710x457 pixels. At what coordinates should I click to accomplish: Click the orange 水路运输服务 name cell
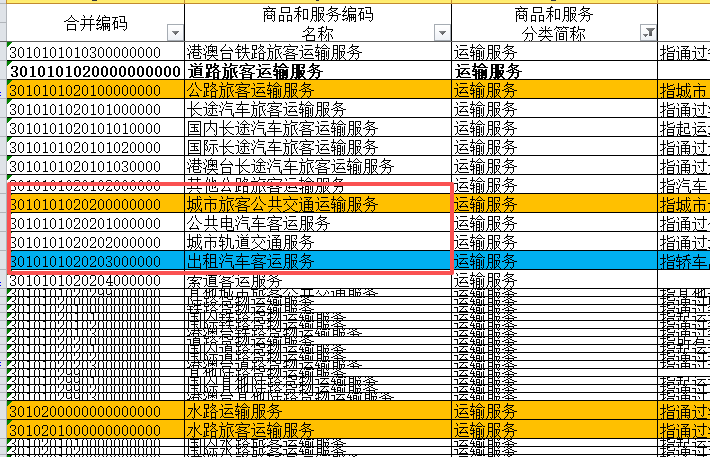tap(234, 410)
